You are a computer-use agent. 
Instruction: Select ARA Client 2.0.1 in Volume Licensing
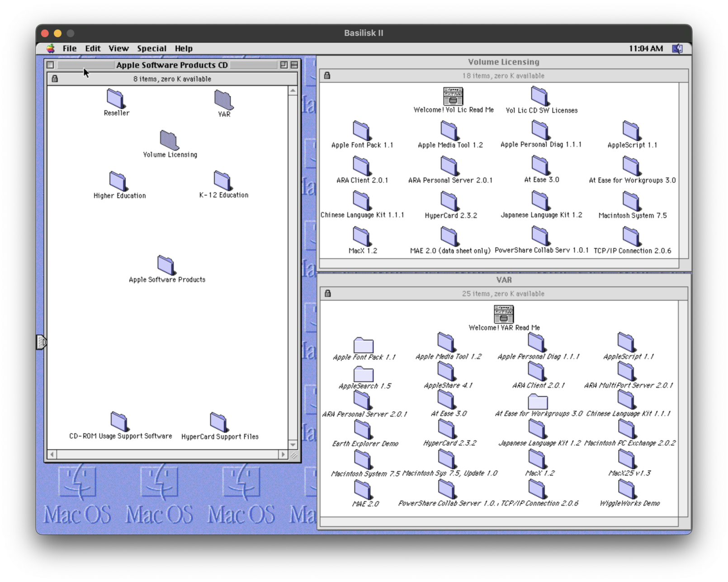tap(362, 166)
